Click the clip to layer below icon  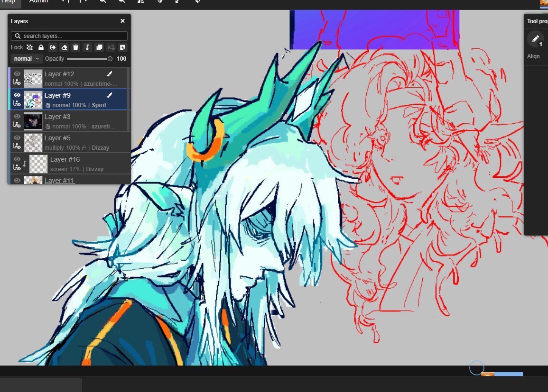87,47
